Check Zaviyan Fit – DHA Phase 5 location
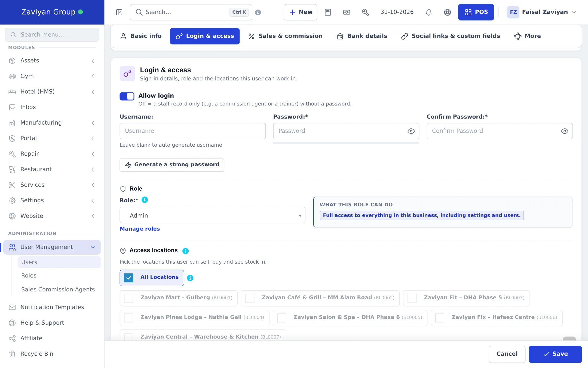Viewport: 588px width, 368px height. pyautogui.click(x=412, y=298)
